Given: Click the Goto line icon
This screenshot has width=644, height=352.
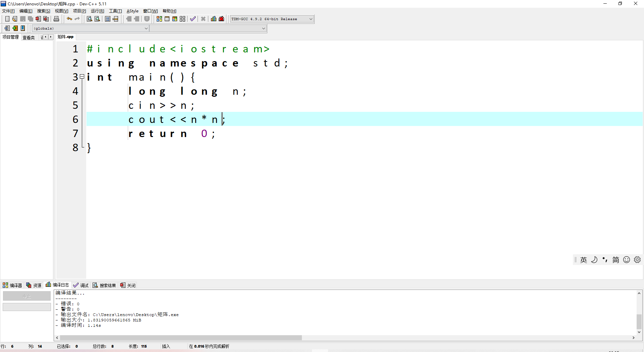Looking at the screenshot, I should pyautogui.click(x=116, y=19).
